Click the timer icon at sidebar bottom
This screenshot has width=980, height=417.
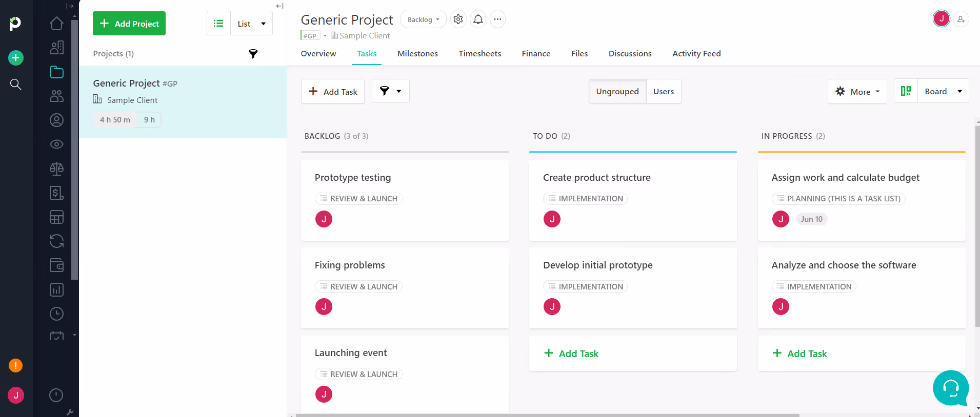(x=56, y=395)
